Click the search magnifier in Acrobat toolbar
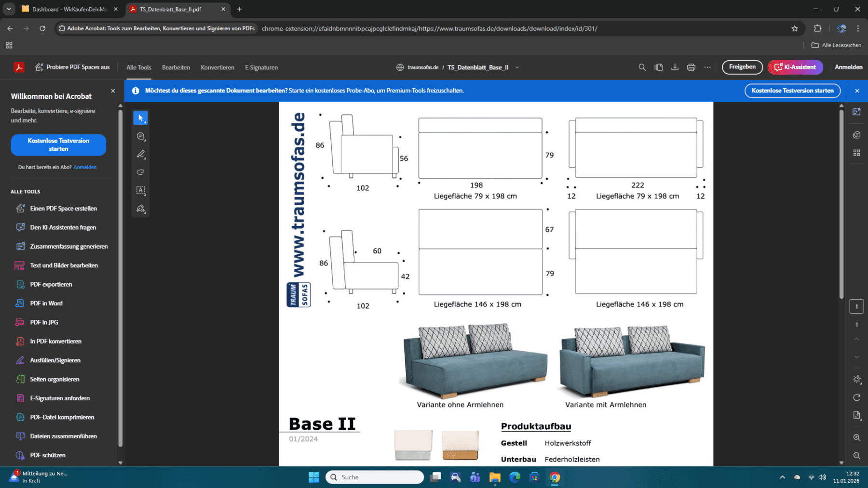 click(x=642, y=67)
